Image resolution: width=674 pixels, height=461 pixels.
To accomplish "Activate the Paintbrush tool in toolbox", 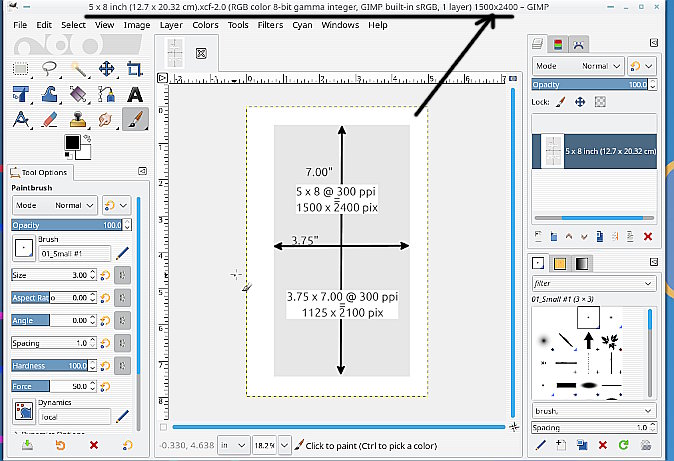I will [x=134, y=119].
